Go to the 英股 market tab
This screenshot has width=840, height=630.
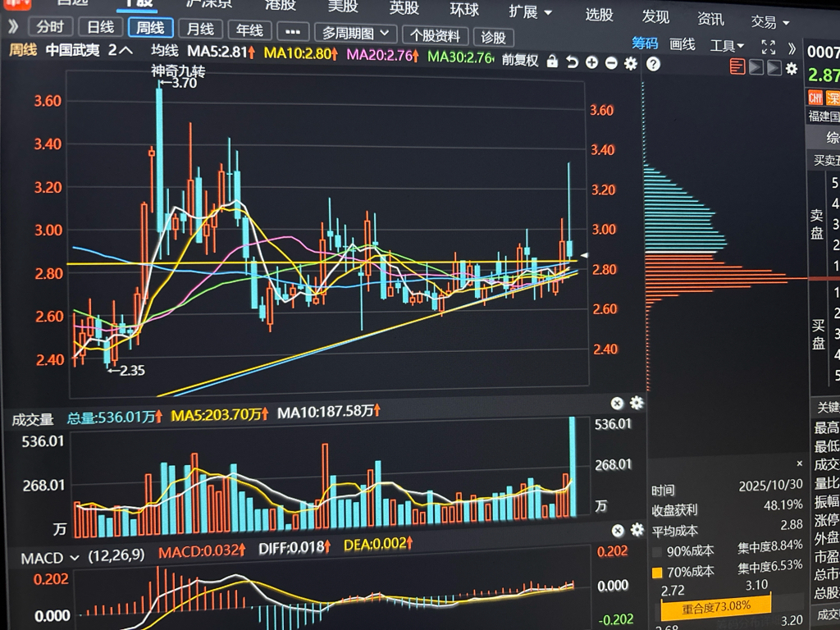tap(404, 7)
